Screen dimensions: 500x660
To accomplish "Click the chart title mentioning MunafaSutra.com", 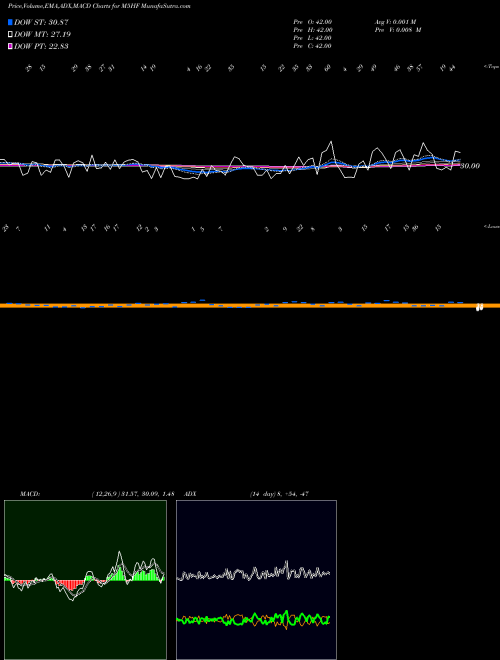I will click(99, 7).
